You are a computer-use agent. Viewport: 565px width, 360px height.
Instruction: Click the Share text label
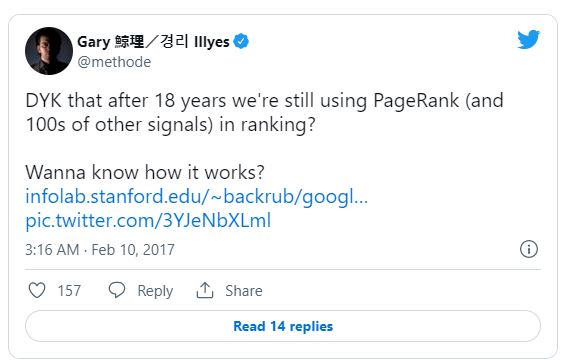tap(244, 290)
